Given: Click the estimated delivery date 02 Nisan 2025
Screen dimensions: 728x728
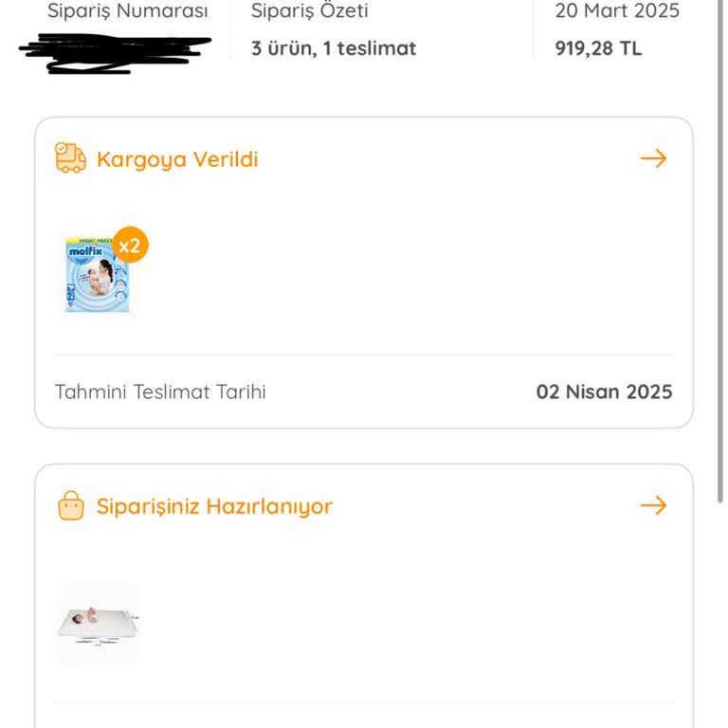Looking at the screenshot, I should point(604,391).
